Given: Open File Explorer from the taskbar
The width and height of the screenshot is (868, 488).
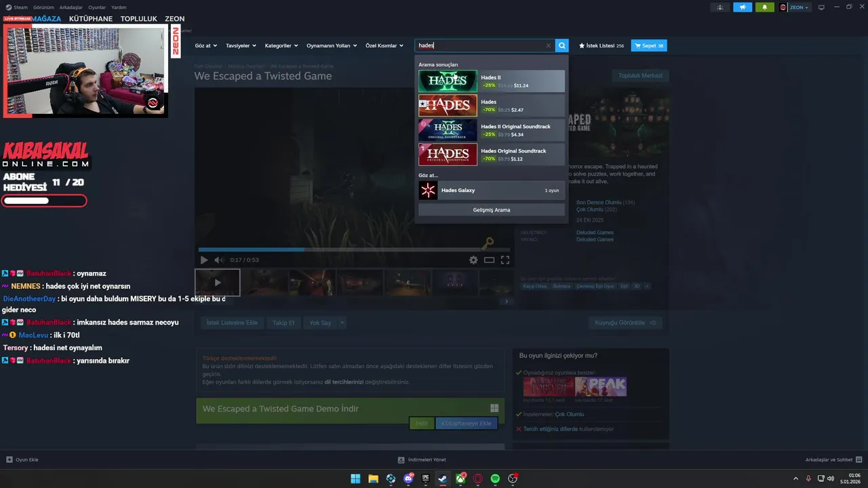Looking at the screenshot, I should coord(373,479).
